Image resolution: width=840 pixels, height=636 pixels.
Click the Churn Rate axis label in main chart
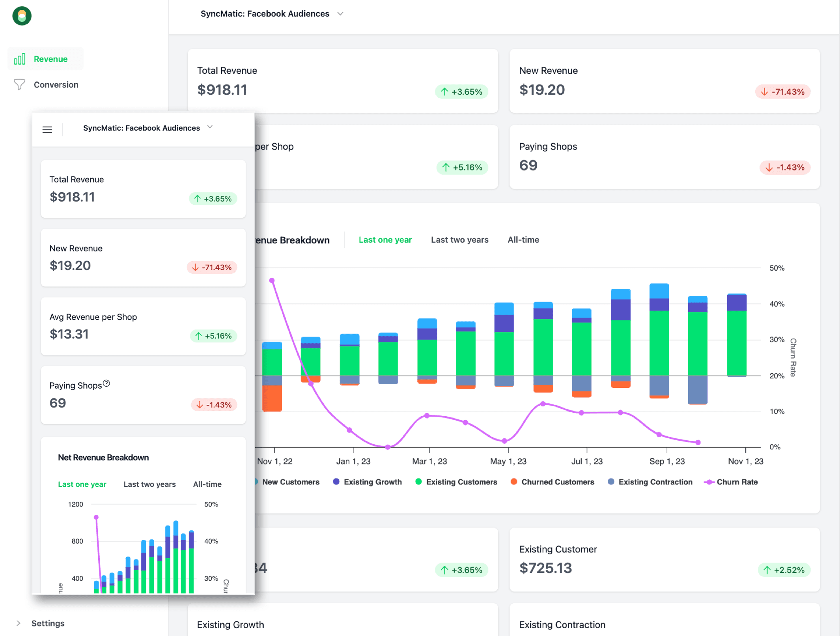pos(793,357)
